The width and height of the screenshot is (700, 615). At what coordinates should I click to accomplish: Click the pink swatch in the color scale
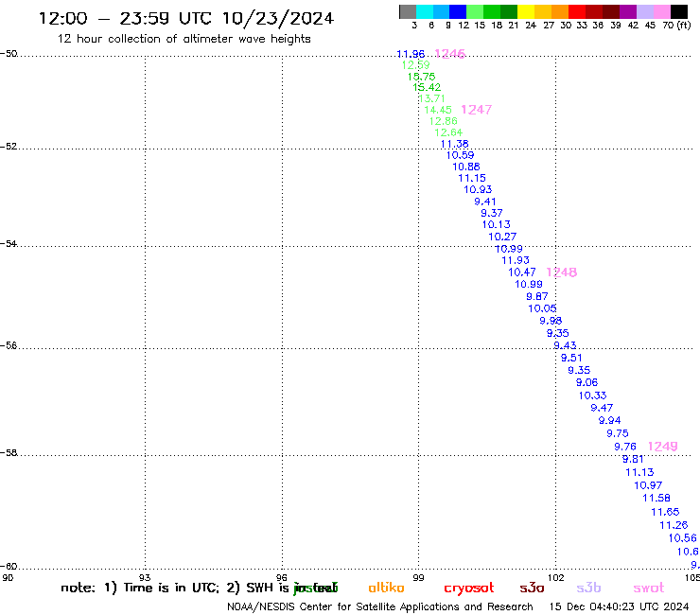coord(662,11)
